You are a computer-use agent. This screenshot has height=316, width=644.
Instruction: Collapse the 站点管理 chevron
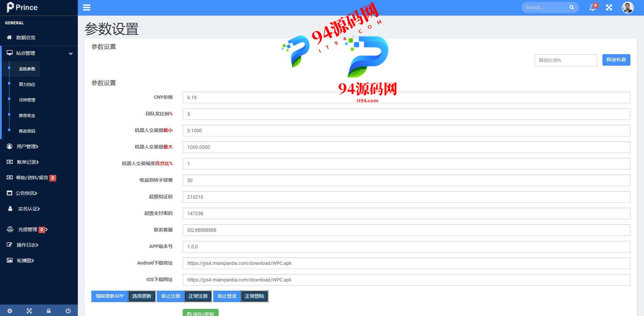(71, 53)
